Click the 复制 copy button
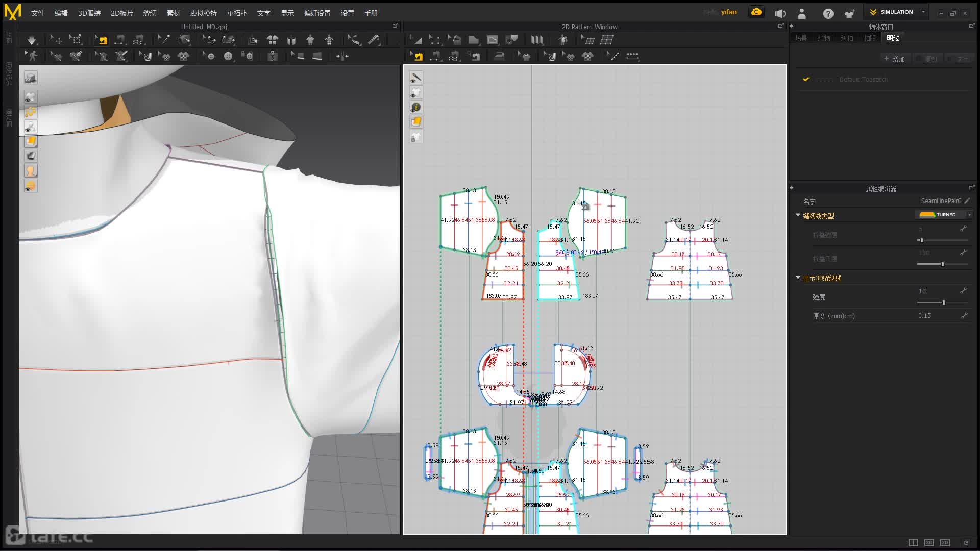The image size is (980, 551). [927, 59]
